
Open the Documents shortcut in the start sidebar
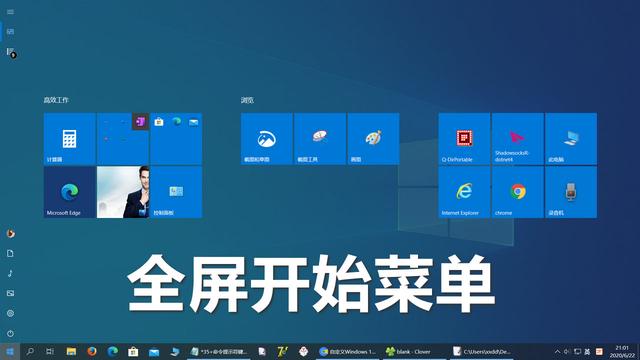10,253
